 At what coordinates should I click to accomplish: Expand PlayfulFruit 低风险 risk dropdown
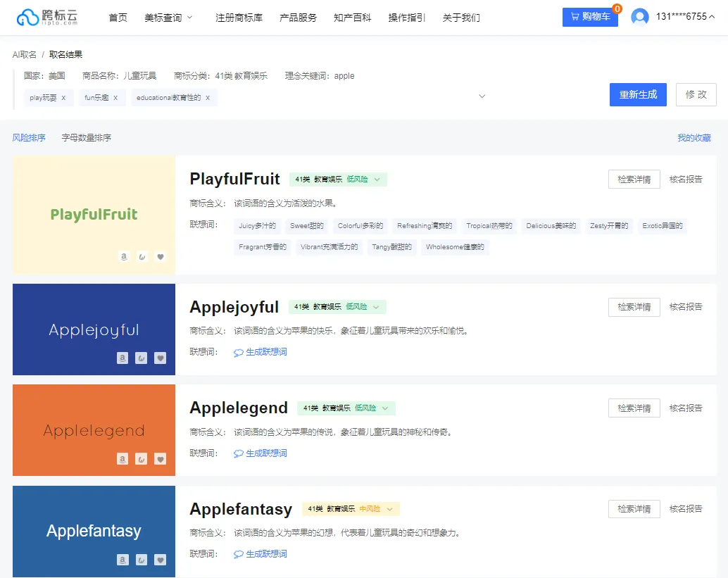377,180
